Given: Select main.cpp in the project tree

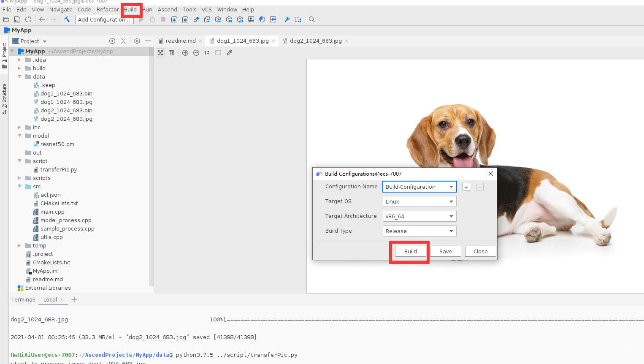Looking at the screenshot, I should pyautogui.click(x=52, y=212).
